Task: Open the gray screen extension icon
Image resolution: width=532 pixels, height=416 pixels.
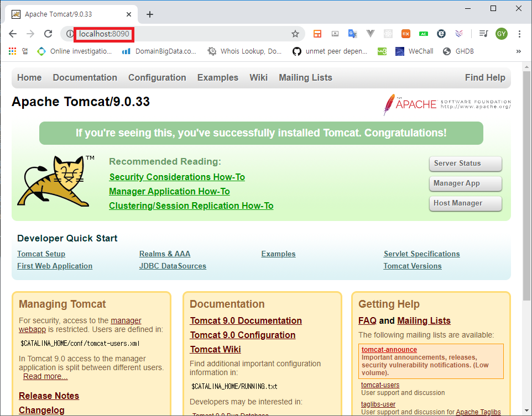Action: (335, 34)
